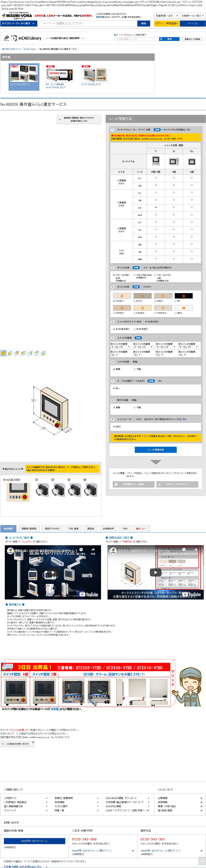Open the first スイッチの種類 dropdown
This screenshot has width=206, height=868.
coord(120,347)
